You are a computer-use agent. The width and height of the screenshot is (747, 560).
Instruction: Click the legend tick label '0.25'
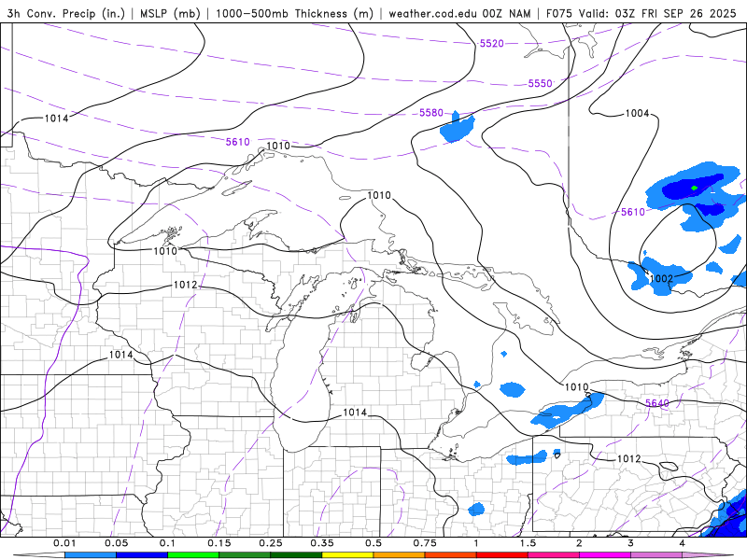pos(271,543)
